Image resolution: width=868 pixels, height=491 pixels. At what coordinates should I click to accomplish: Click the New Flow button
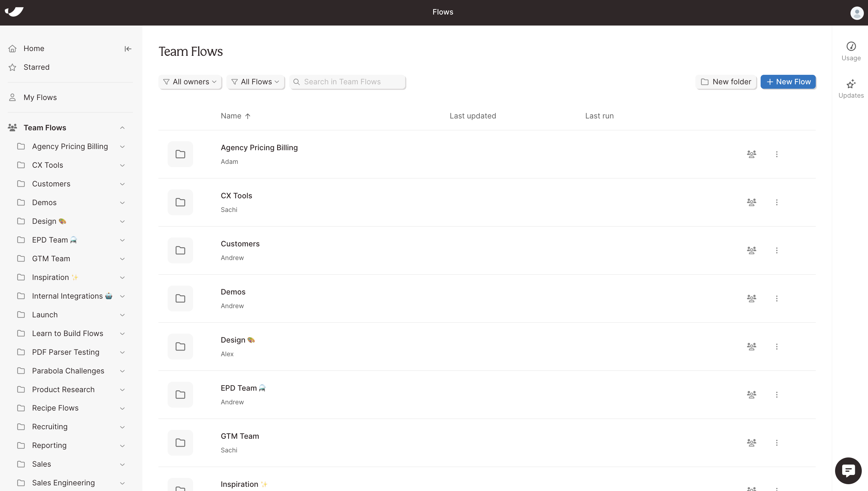click(x=788, y=82)
